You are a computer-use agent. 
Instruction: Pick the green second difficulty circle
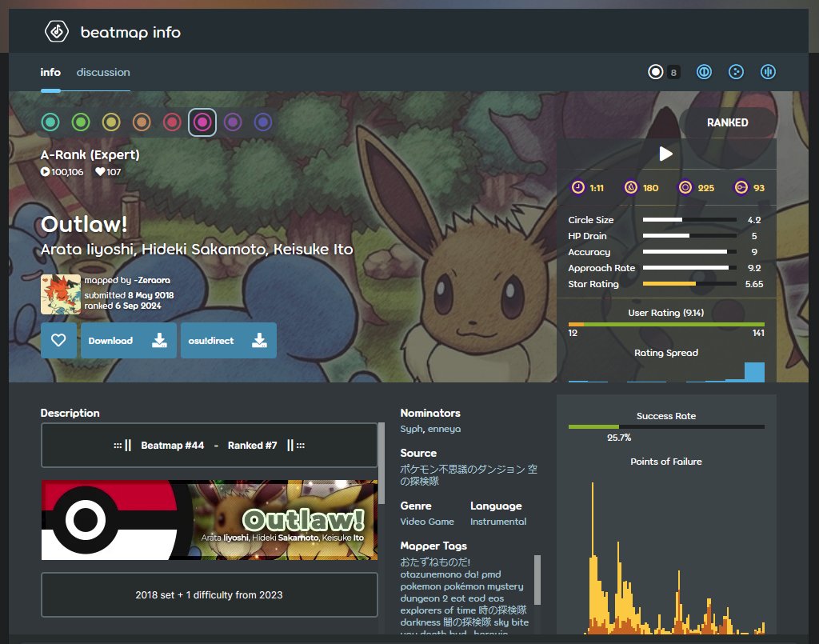click(81, 122)
